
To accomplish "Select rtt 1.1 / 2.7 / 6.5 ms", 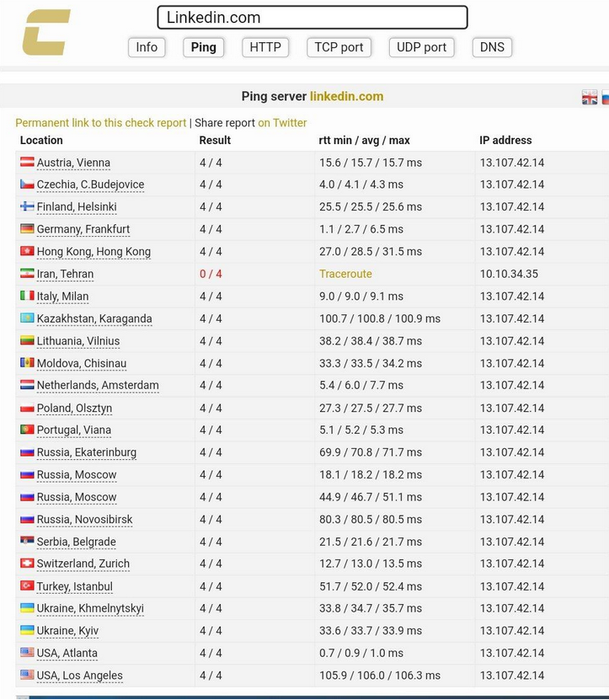I will click(x=361, y=229).
